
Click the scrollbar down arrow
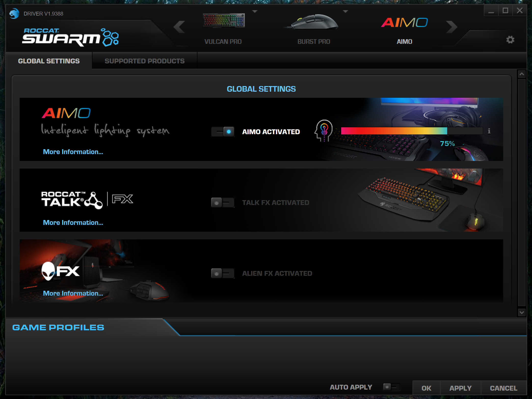(522, 312)
